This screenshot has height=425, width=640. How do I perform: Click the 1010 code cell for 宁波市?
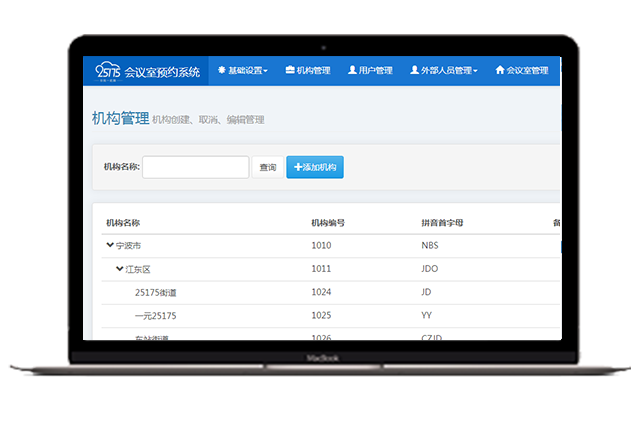coord(321,245)
